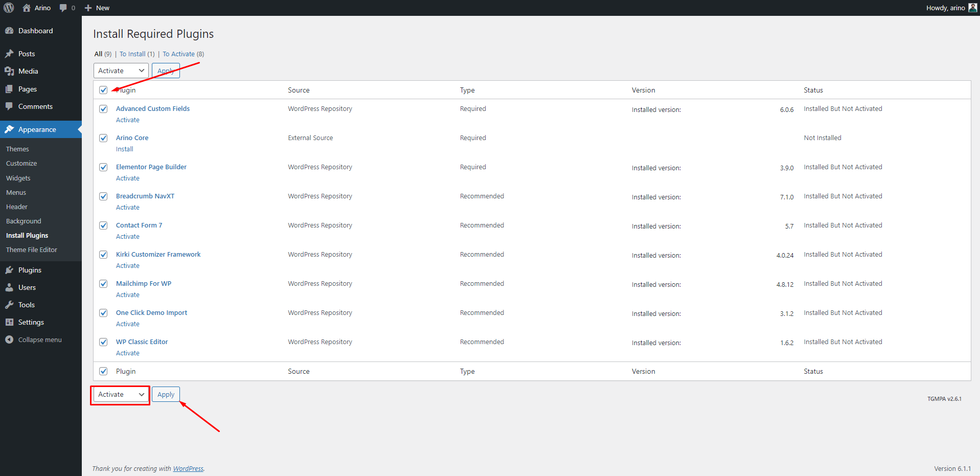980x476 pixels.
Task: Open Install Plugins submenu item
Action: click(27, 235)
